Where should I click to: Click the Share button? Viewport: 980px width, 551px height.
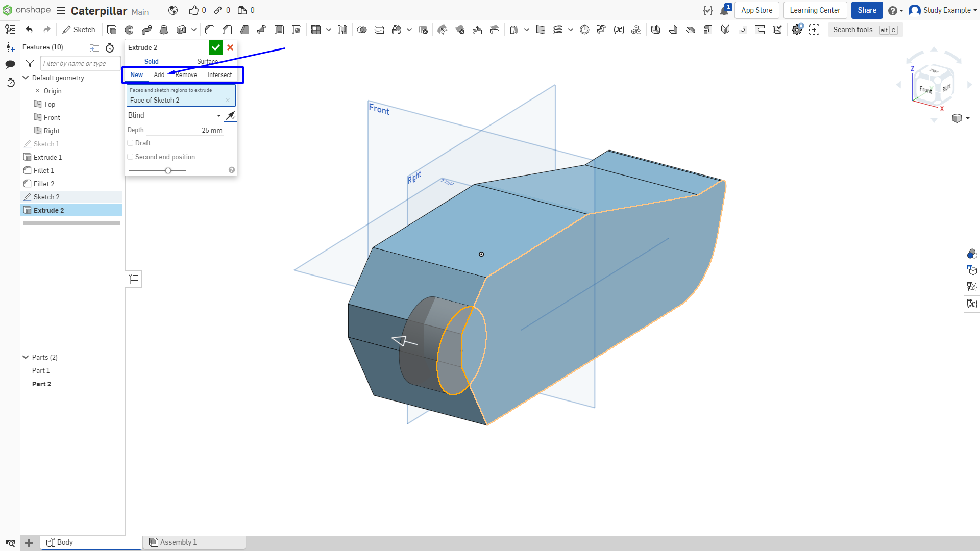coord(867,10)
